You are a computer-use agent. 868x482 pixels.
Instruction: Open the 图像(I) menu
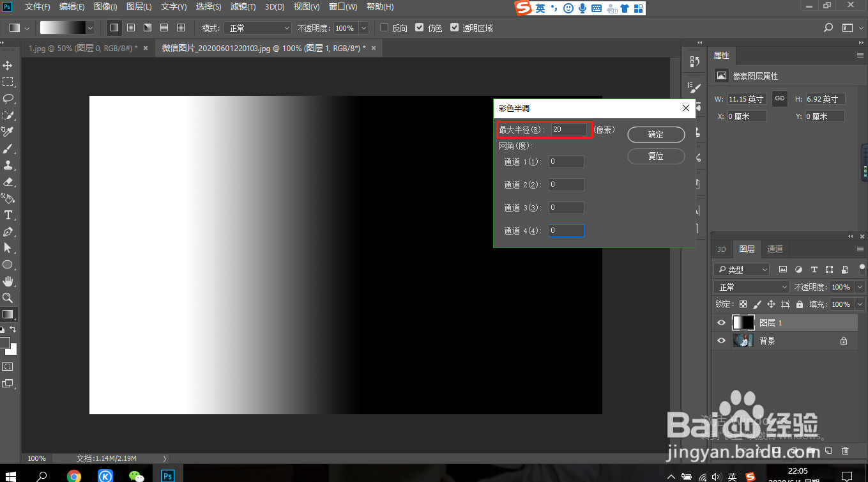pyautogui.click(x=105, y=7)
